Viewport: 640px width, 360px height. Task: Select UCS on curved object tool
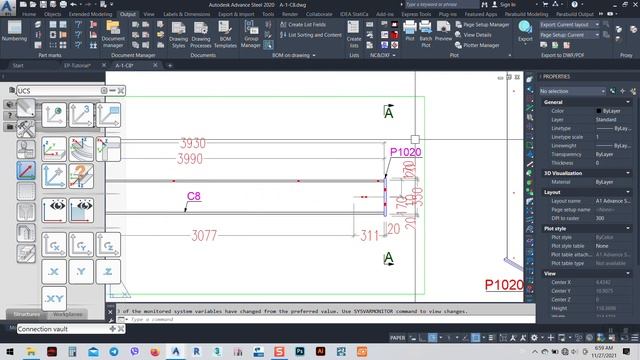[x=81, y=149]
